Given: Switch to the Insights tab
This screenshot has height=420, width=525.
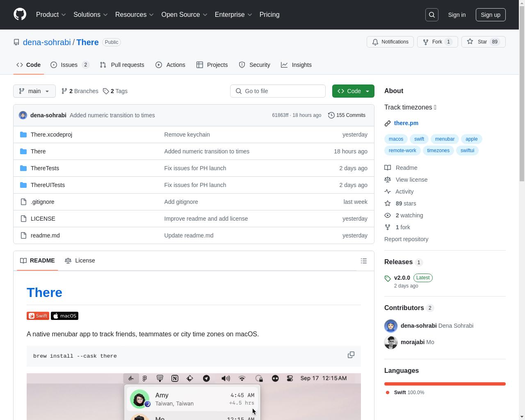Looking at the screenshot, I should tap(296, 65).
